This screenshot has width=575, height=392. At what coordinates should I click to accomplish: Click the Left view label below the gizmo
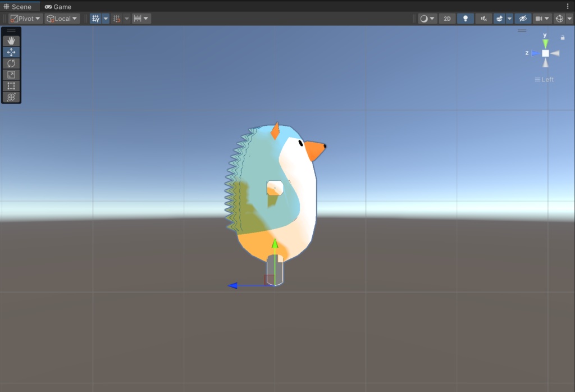click(544, 79)
